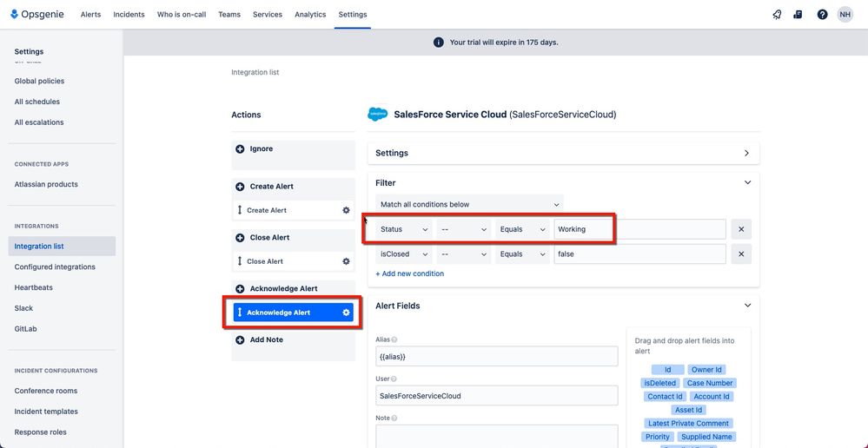The image size is (868, 448).
Task: Click the Working value input field
Action: pyautogui.click(x=640, y=229)
